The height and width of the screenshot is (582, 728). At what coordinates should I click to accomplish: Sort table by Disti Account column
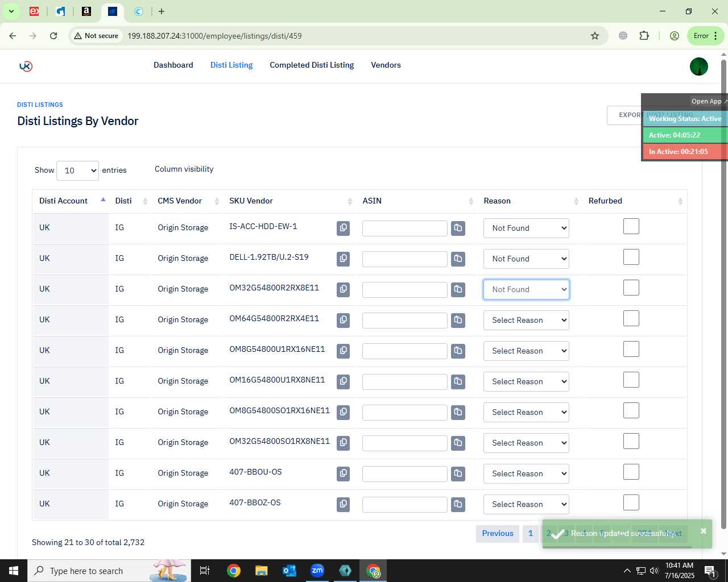coord(71,201)
